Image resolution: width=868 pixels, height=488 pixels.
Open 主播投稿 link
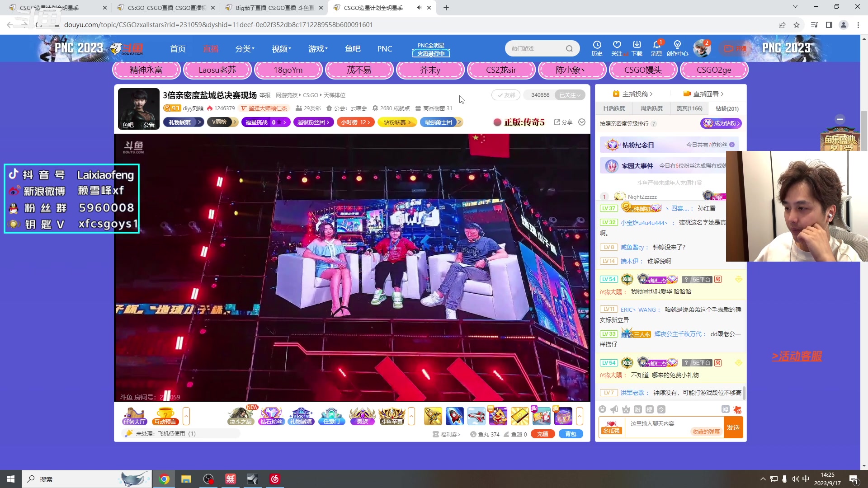coord(632,94)
